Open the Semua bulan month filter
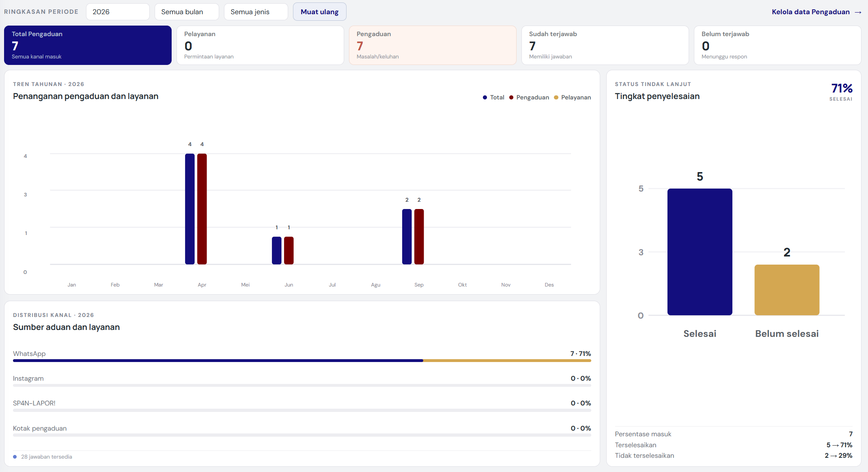868x472 pixels. (x=187, y=12)
